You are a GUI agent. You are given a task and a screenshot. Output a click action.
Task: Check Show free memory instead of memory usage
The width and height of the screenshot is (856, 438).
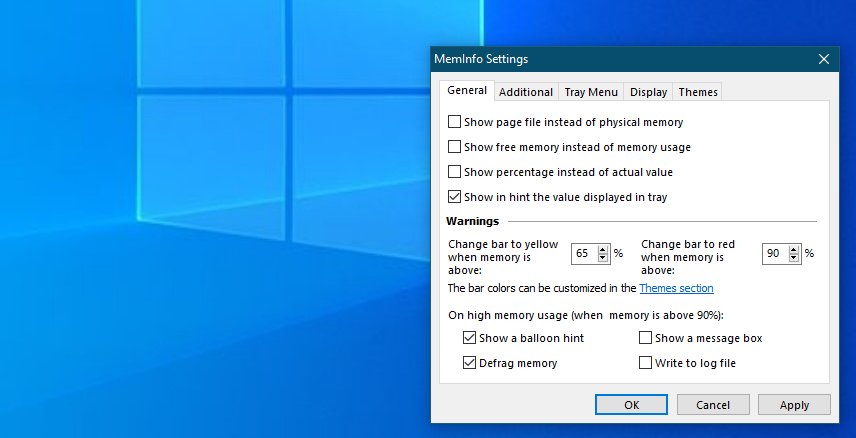(x=455, y=147)
